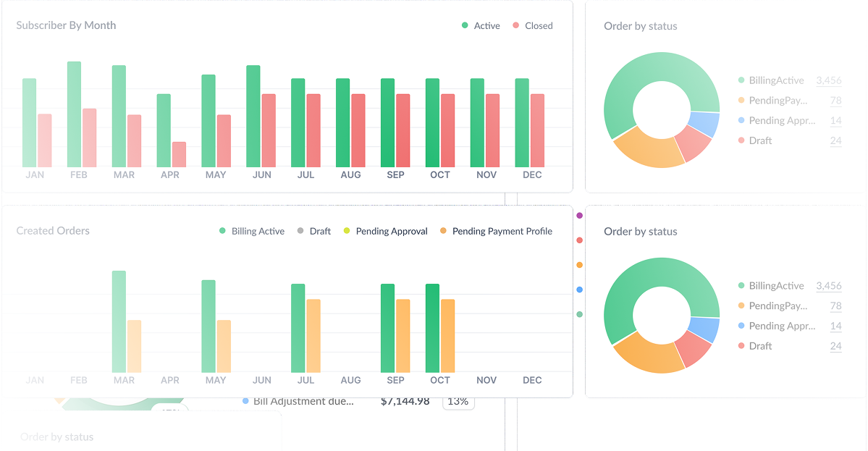Image resolution: width=868 pixels, height=451 pixels.
Task: Select the March Billing Active bar in Created Orders
Action: tap(119, 321)
